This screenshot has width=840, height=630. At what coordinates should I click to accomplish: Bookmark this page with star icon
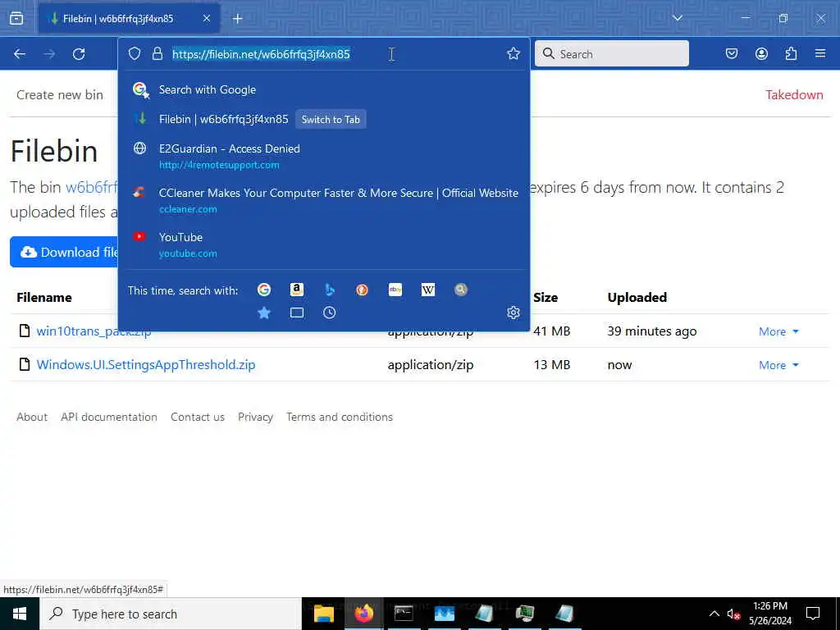(x=514, y=53)
